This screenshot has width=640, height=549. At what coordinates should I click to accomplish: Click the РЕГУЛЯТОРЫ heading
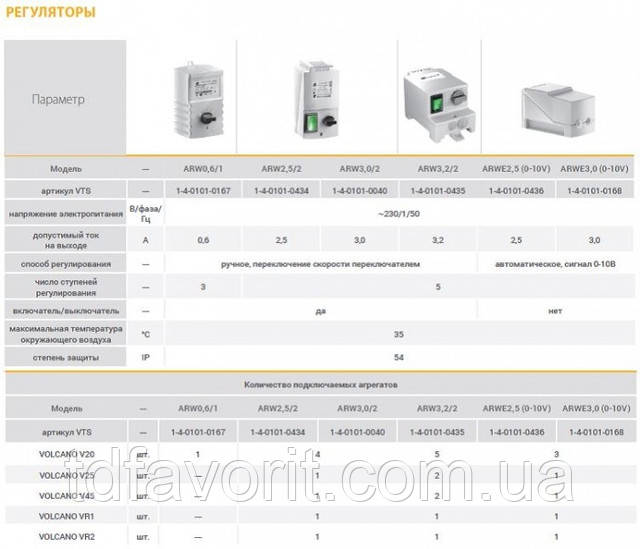pos(51,12)
